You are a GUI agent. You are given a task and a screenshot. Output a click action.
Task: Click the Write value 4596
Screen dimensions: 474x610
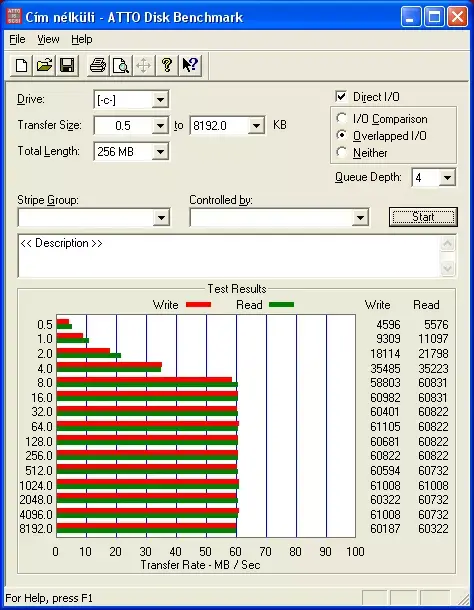388,324
